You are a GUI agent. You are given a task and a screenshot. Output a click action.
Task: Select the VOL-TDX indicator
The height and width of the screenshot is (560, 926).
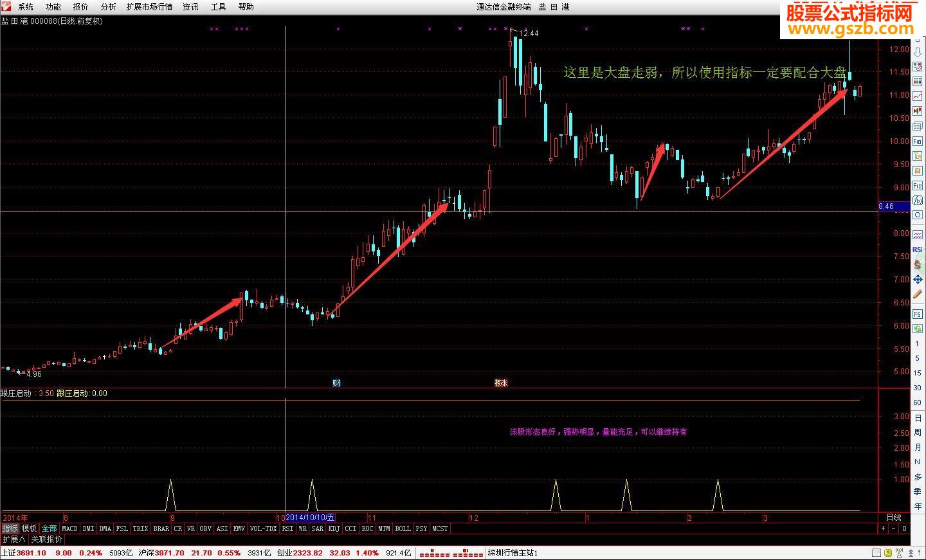click(263, 528)
